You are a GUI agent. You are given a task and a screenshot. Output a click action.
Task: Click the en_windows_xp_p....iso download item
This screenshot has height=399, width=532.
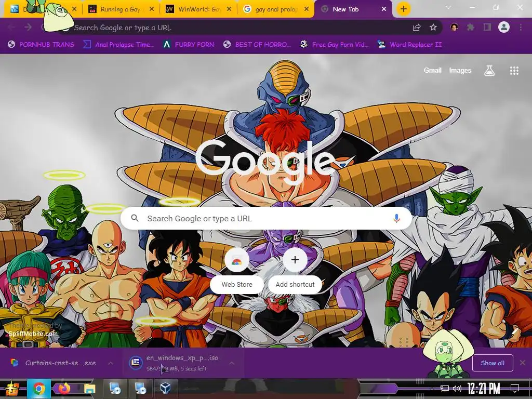click(x=177, y=363)
